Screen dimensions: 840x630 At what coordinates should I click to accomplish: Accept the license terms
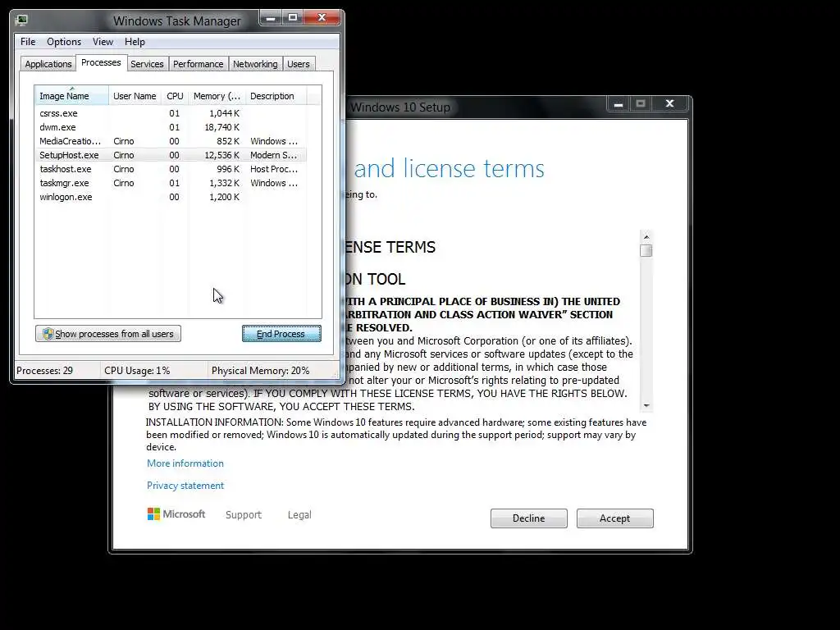point(615,518)
